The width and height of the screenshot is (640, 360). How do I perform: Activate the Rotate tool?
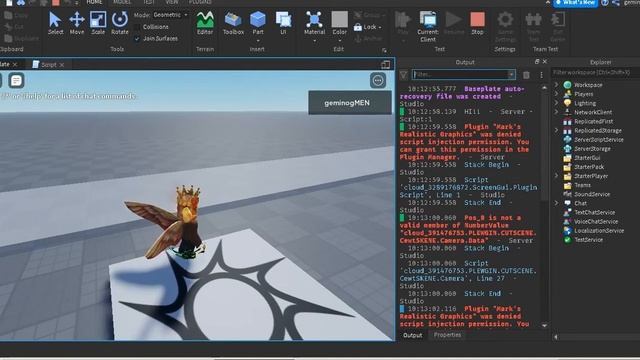[120, 23]
